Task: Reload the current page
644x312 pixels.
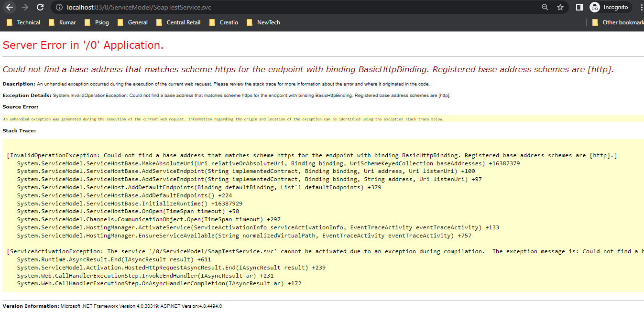Action: [x=40, y=7]
